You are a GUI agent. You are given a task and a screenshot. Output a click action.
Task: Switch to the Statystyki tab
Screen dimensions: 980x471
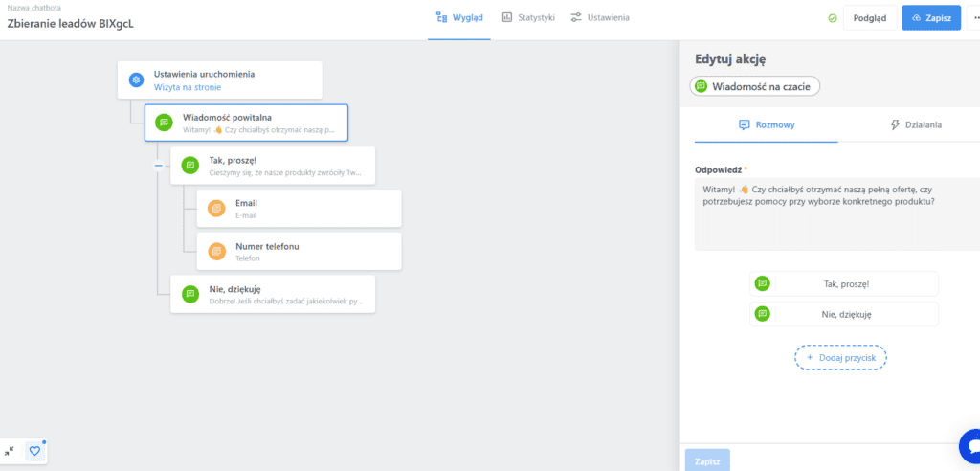(528, 18)
